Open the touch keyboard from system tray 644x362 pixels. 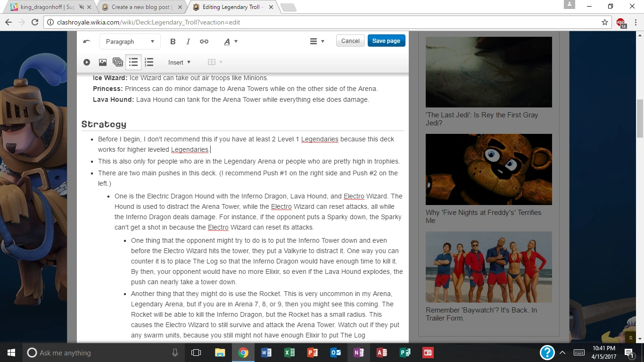(579, 353)
